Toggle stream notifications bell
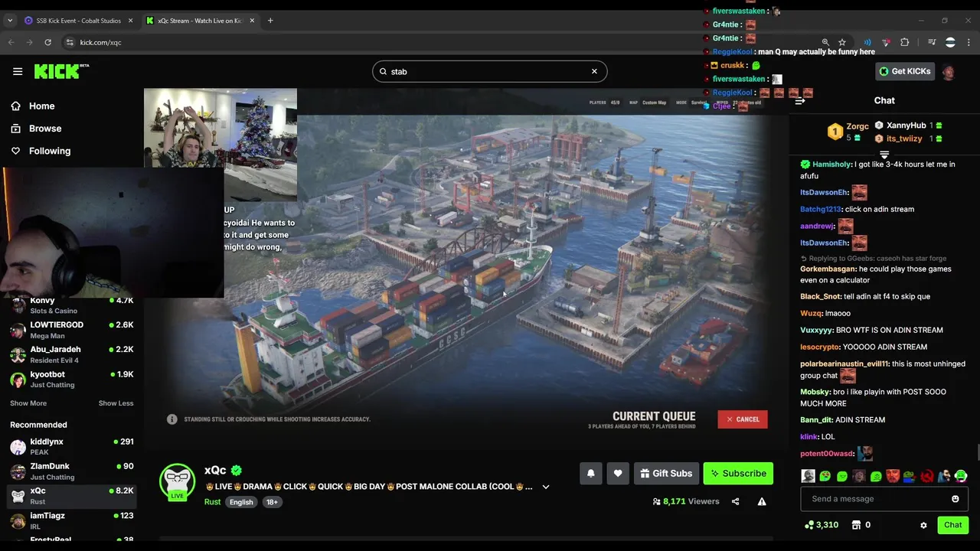The height and width of the screenshot is (551, 980). tap(591, 474)
